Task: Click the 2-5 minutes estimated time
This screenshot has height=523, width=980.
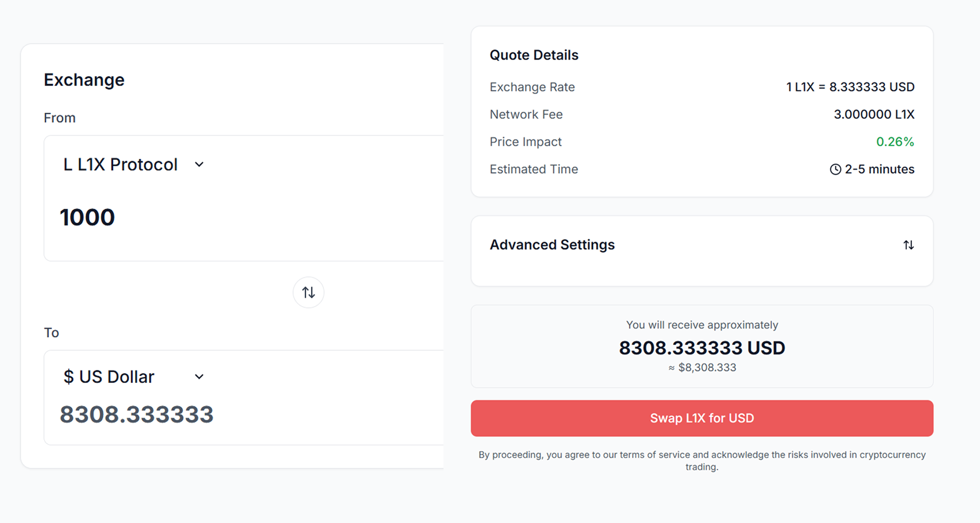Action: coord(880,169)
